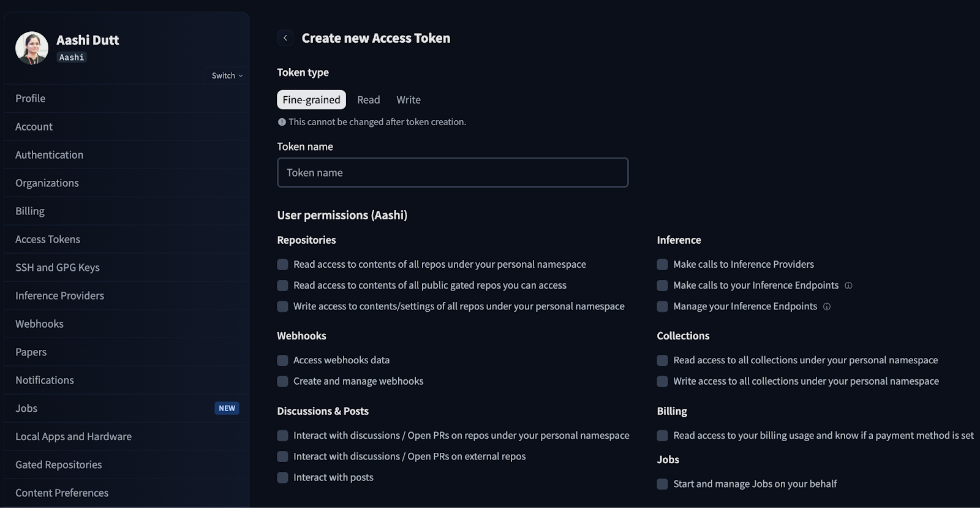Click Aashi Dutt's profile avatar

pos(31,47)
